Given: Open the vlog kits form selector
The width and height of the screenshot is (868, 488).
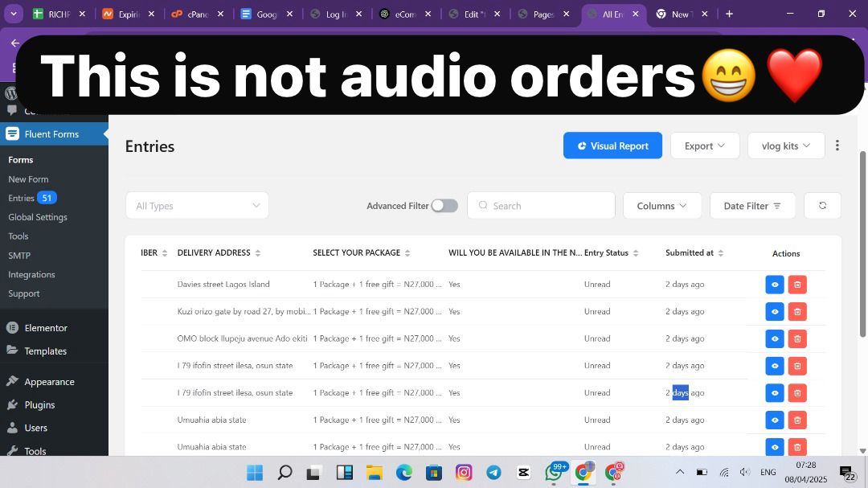Looking at the screenshot, I should coord(785,146).
